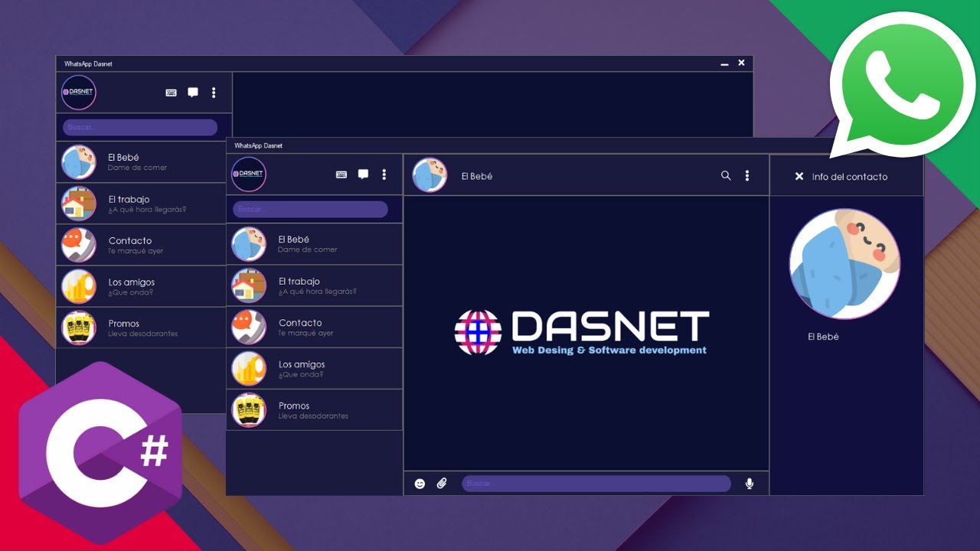Select Promos chat in back window
The width and height of the screenshot is (980, 551).
(x=141, y=328)
